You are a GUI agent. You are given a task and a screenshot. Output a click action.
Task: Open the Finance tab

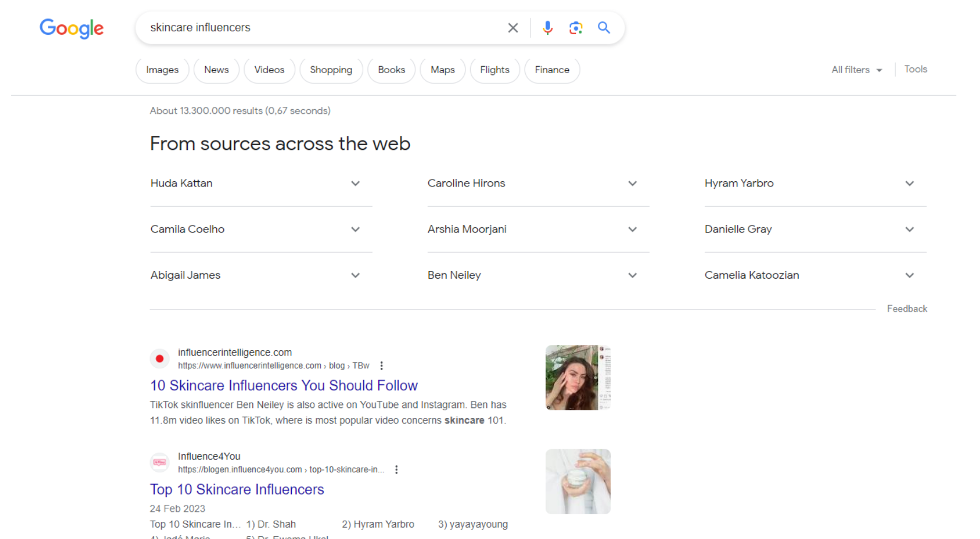(552, 70)
